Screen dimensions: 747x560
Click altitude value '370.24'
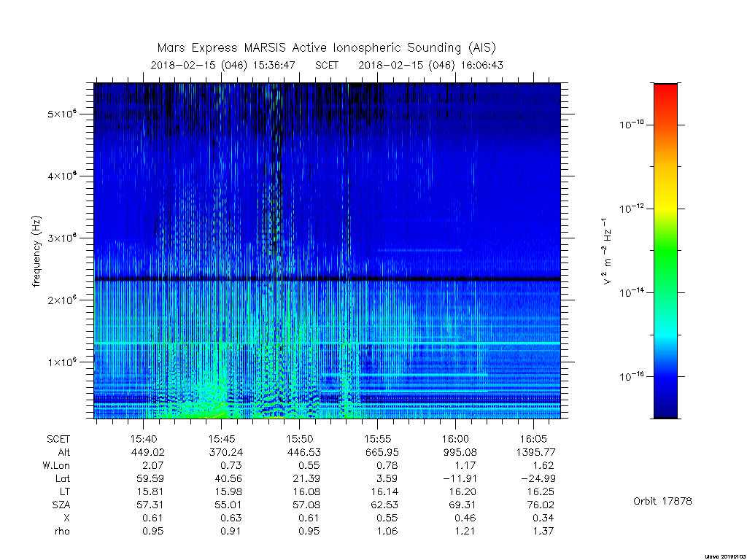point(226,452)
